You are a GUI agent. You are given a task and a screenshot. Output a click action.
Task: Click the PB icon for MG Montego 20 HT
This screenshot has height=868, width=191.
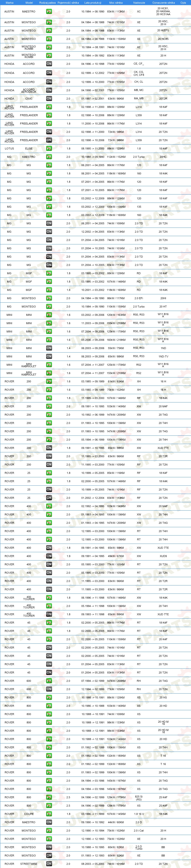pos(49,307)
